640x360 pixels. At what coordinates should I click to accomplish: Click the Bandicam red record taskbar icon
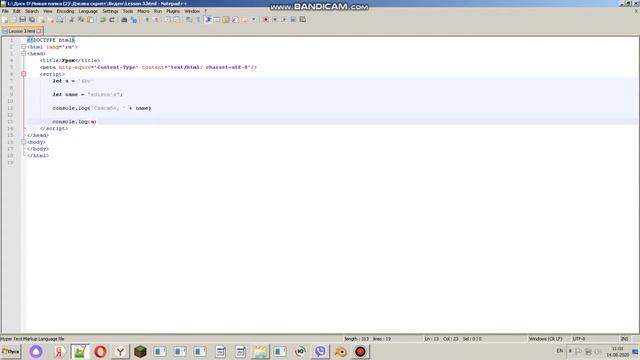pyautogui.click(x=360, y=351)
